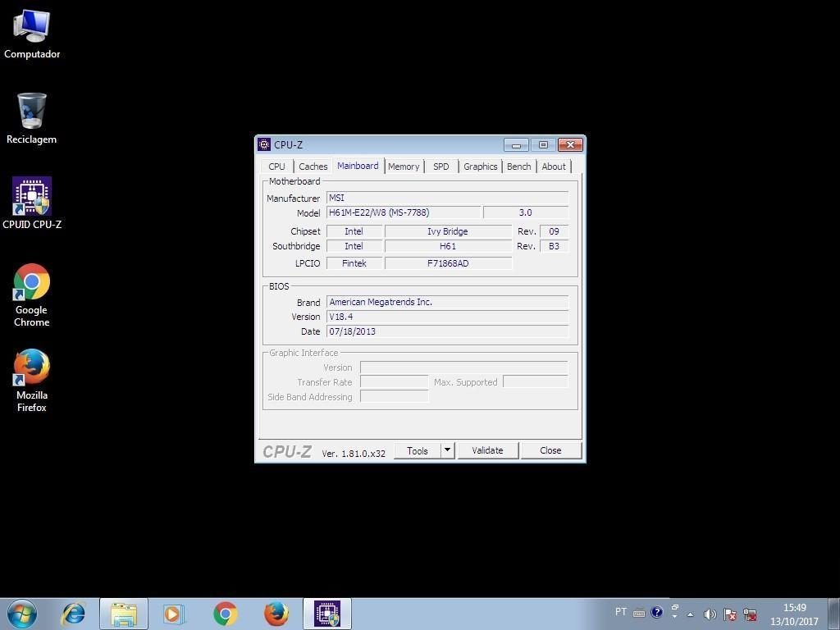
Task: Click the PT language indicator
Action: [x=621, y=612]
